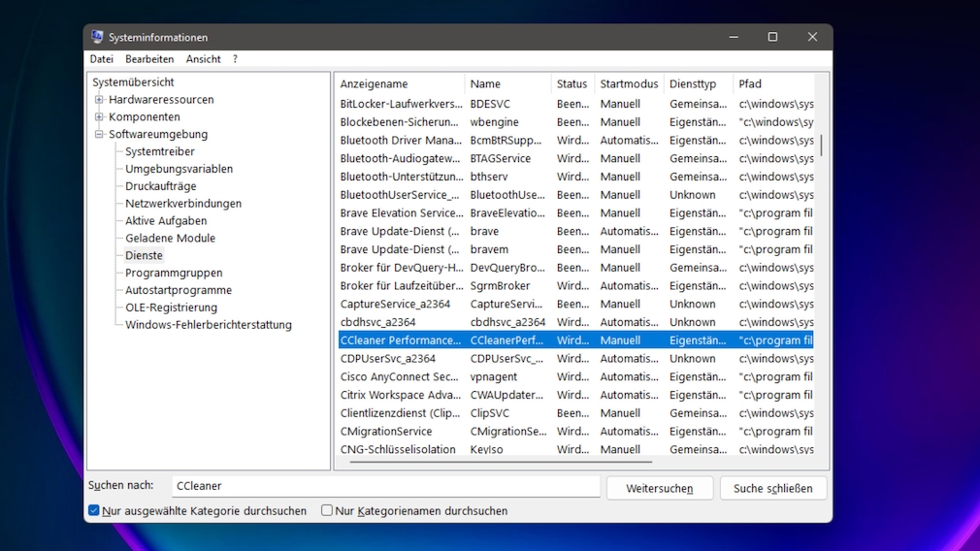The width and height of the screenshot is (980, 551).
Task: Click the 'Suche schließen' button
Action: click(x=772, y=488)
